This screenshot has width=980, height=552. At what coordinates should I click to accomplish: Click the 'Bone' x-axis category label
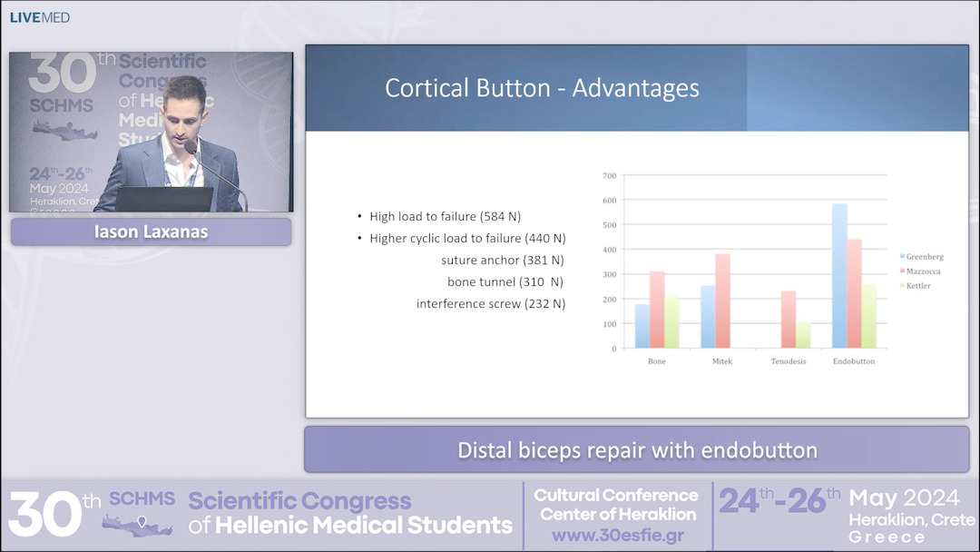click(657, 361)
